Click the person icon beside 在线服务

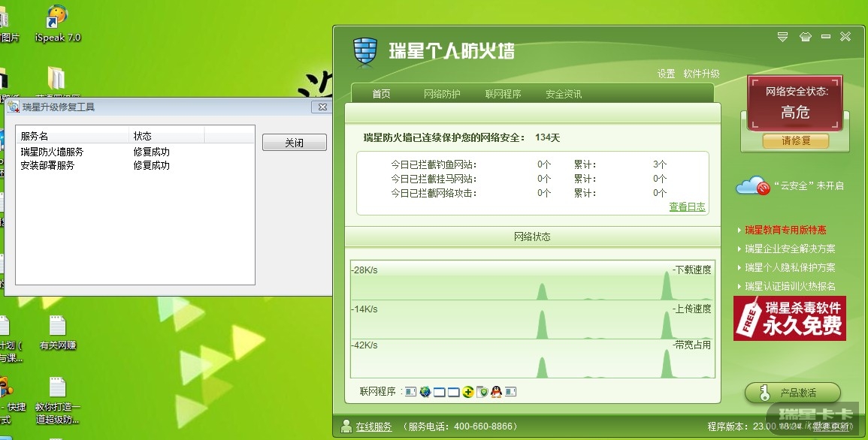point(346,426)
